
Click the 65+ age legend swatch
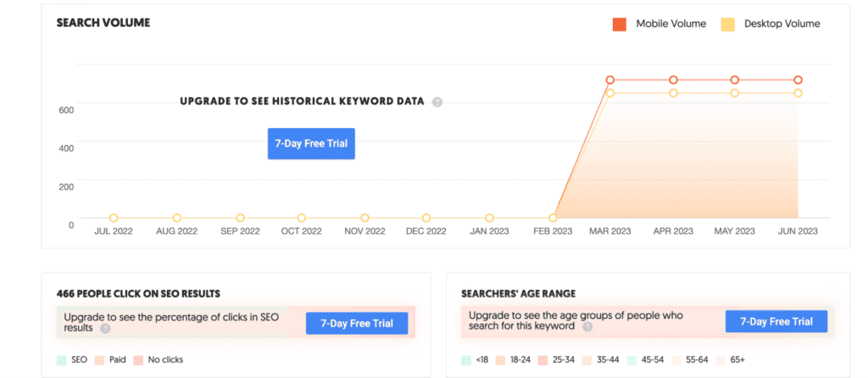pos(721,359)
